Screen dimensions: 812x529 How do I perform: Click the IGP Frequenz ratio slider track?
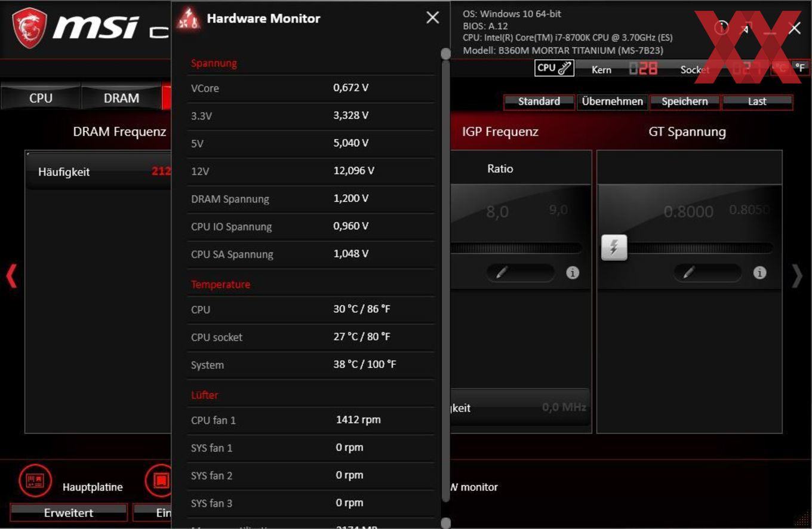click(x=516, y=248)
